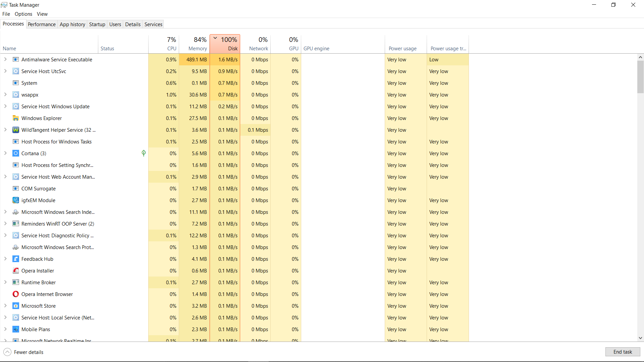This screenshot has height=362, width=644.
Task: Select the 489.1 MB memory cell
Action: coord(194,60)
